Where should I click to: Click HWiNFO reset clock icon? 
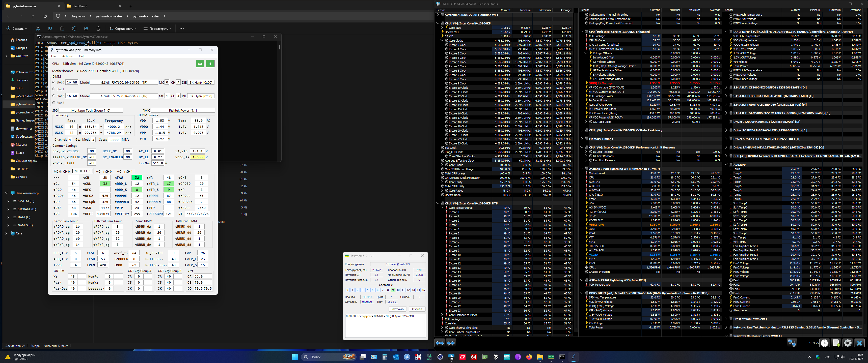(x=825, y=343)
